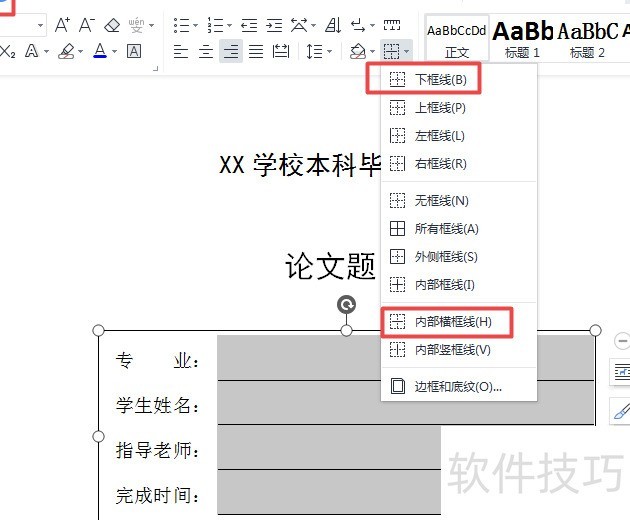Select 右框线(R) right border

click(x=459, y=164)
